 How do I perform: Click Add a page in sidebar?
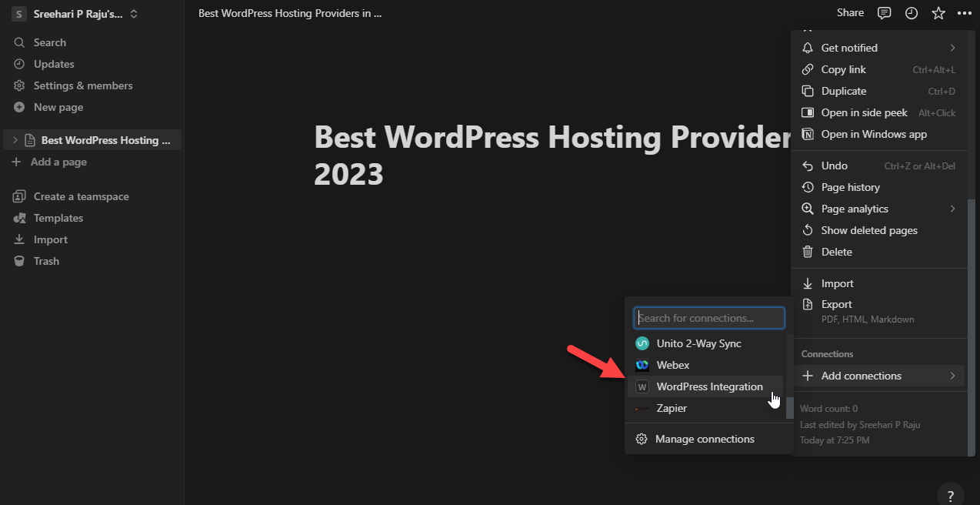[92, 162]
